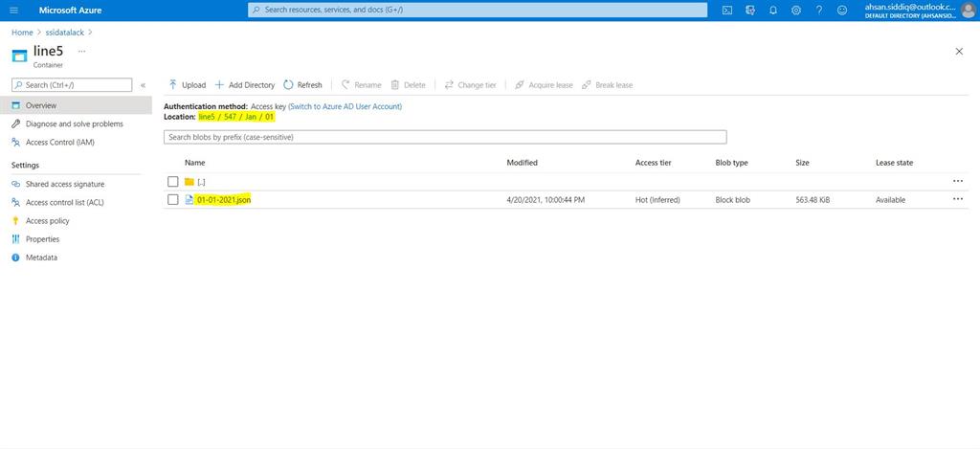Sort by the Lease state column header

[895, 163]
